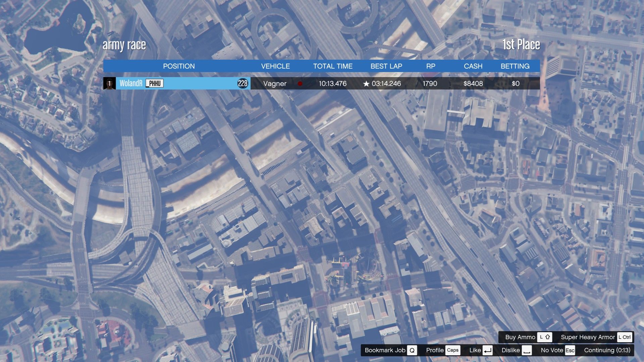Click WolandR's player avatar thumbnail
The image size is (644, 362).
pos(109,83)
